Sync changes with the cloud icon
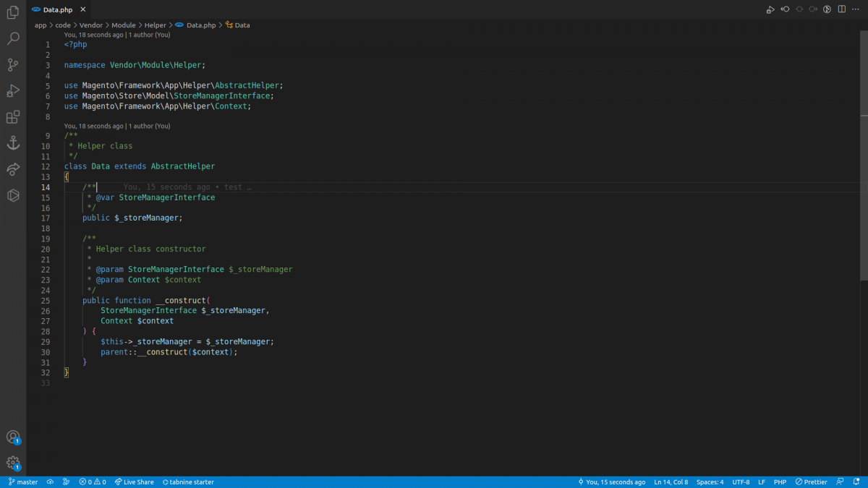The width and height of the screenshot is (868, 488). [50, 481]
